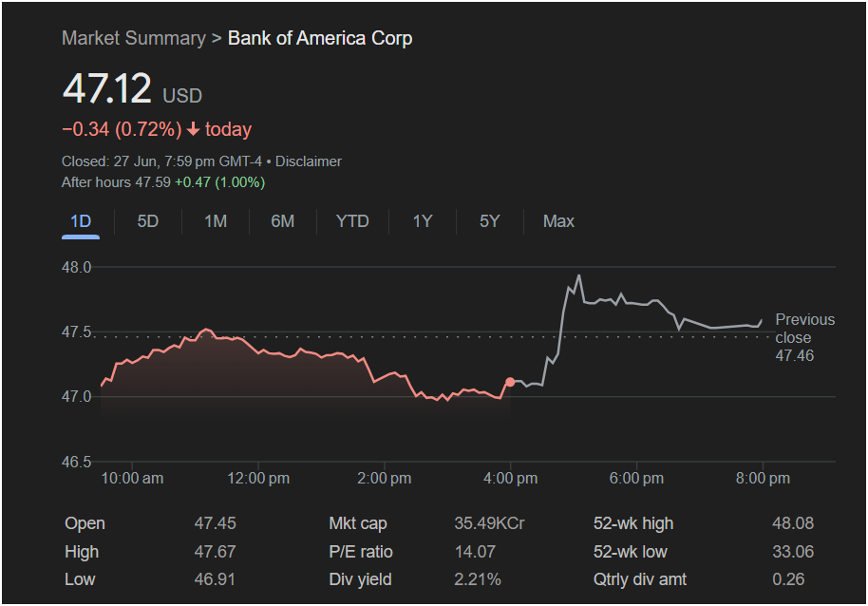Click the P/E ratio label

pyautogui.click(x=361, y=552)
